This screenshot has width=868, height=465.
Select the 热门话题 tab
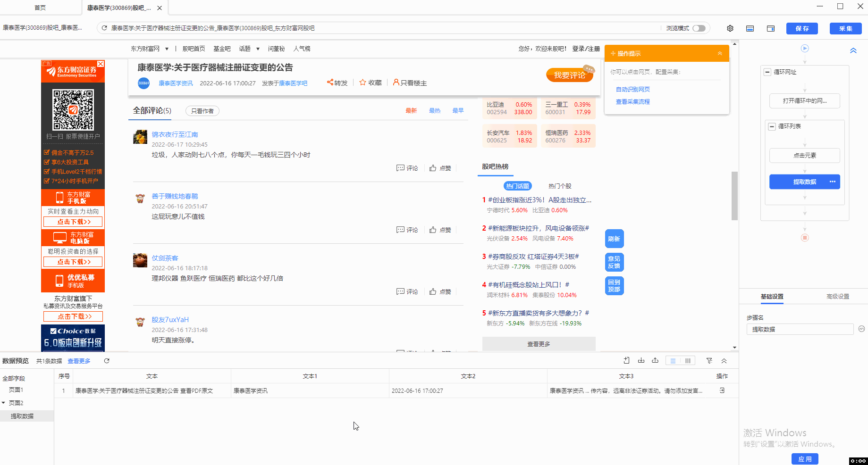(517, 186)
